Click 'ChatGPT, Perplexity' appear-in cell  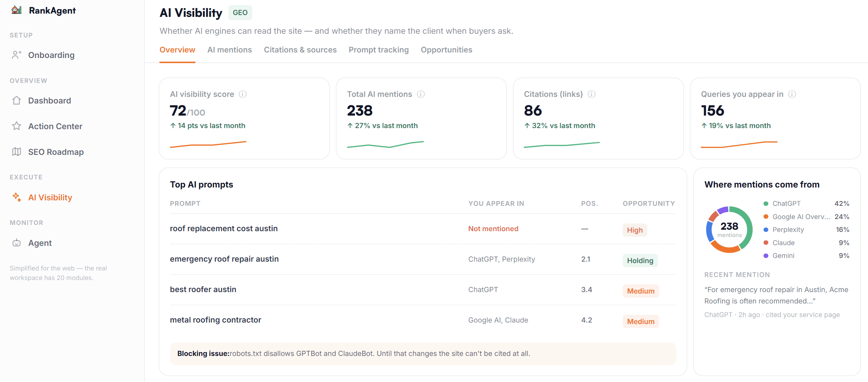coord(501,259)
